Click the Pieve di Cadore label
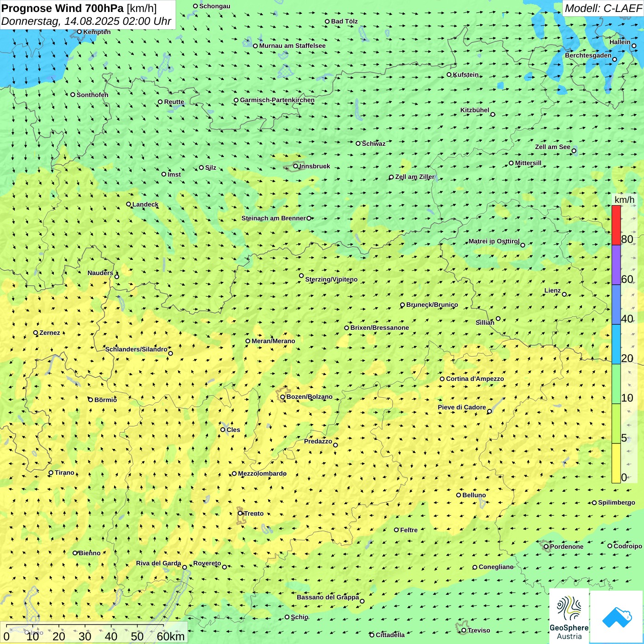 tap(462, 407)
